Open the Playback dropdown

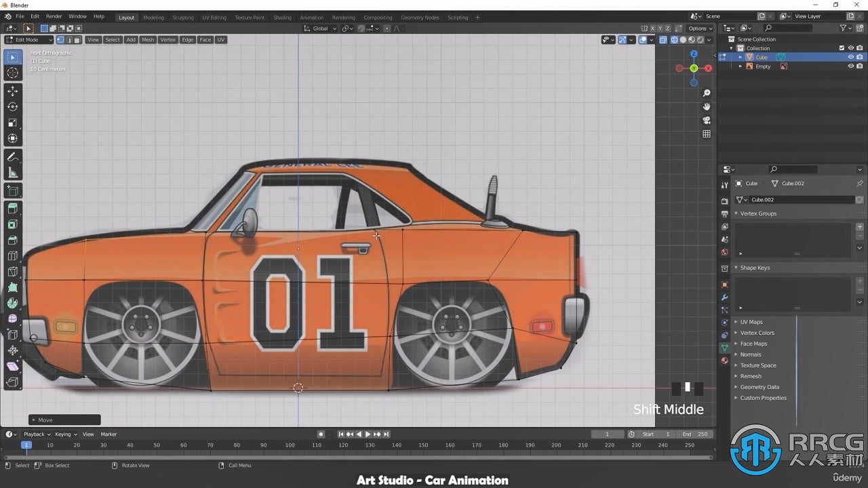(37, 434)
